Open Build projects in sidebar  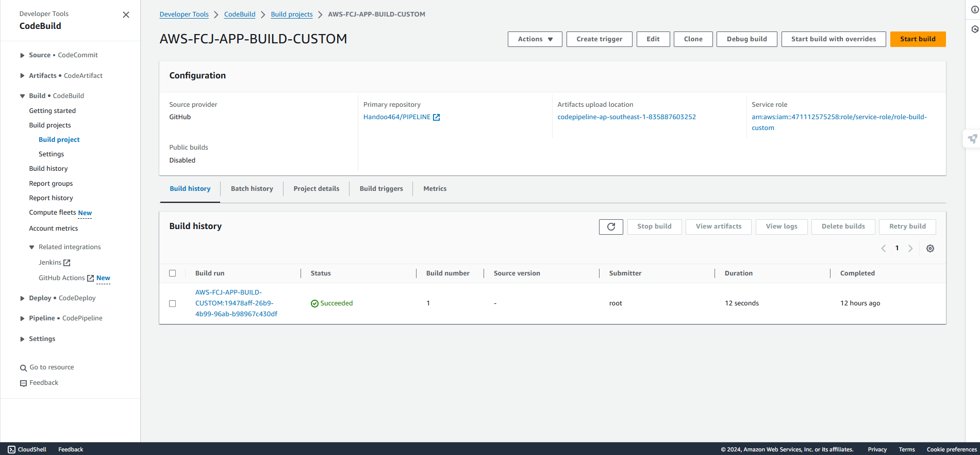point(50,125)
